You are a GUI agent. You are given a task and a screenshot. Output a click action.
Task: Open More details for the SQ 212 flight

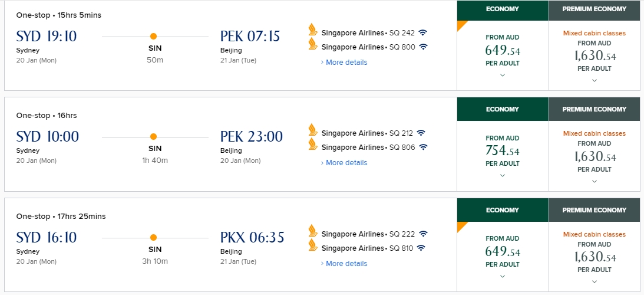pyautogui.click(x=344, y=162)
